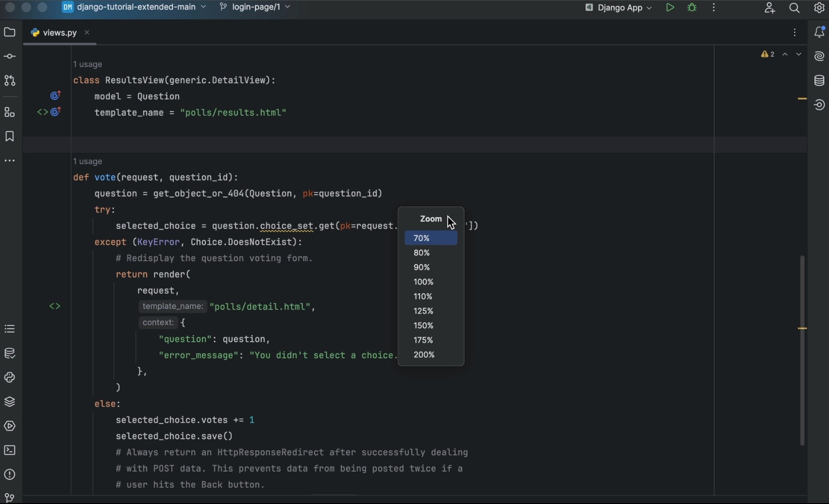Open the Database tool window
The image size is (829, 504).
pos(820,80)
